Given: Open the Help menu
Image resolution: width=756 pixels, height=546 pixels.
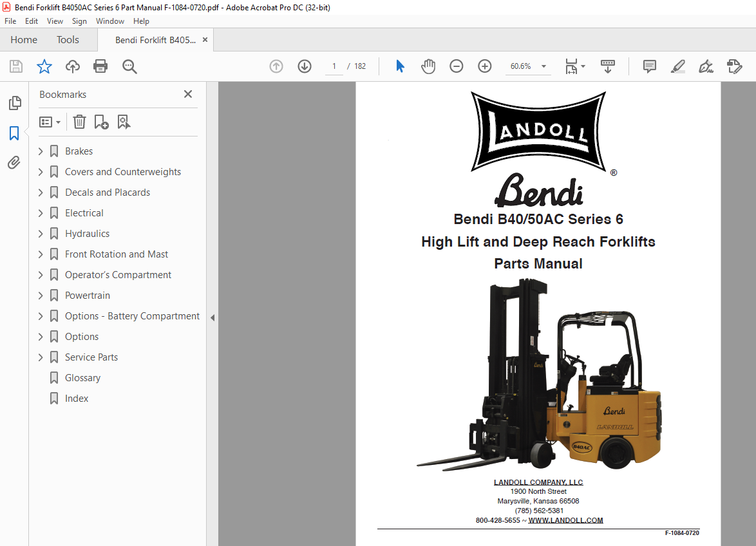Looking at the screenshot, I should pos(141,21).
